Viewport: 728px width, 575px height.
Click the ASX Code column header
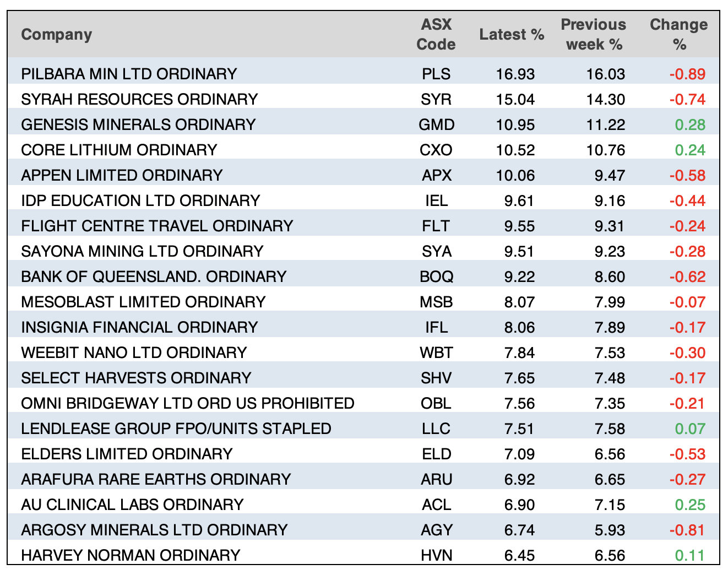tap(436, 34)
